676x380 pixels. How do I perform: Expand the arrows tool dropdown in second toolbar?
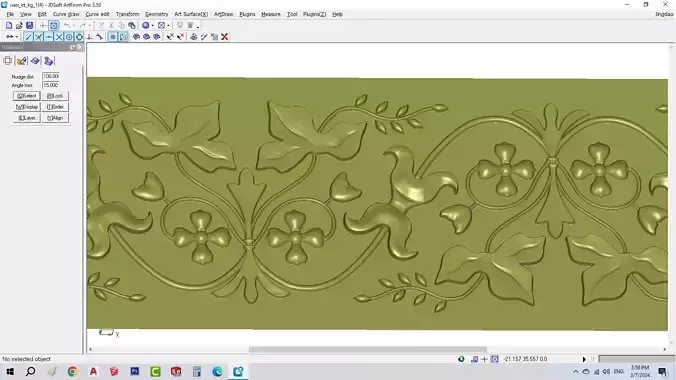16,37
